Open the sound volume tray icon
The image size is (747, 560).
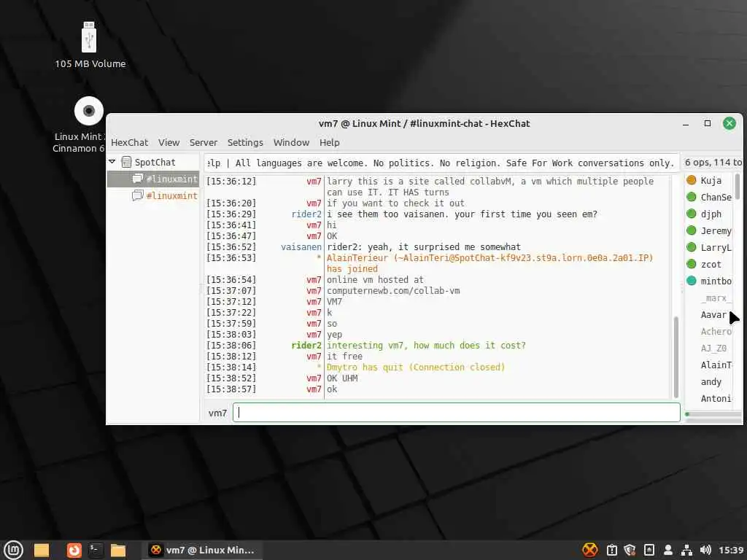pyautogui.click(x=705, y=550)
